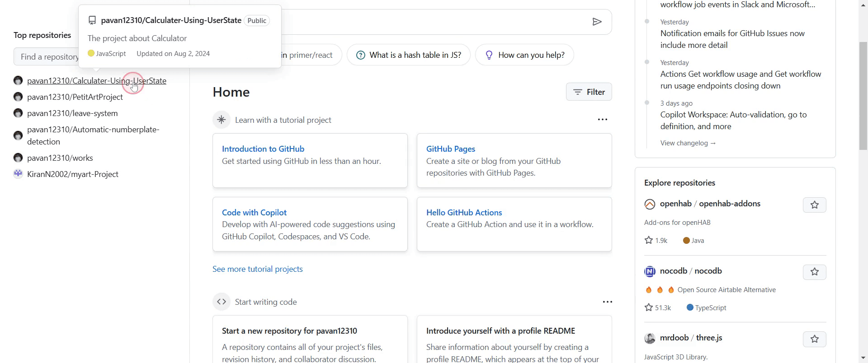
Task: Star the openhab-addons repository
Action: [x=814, y=205]
